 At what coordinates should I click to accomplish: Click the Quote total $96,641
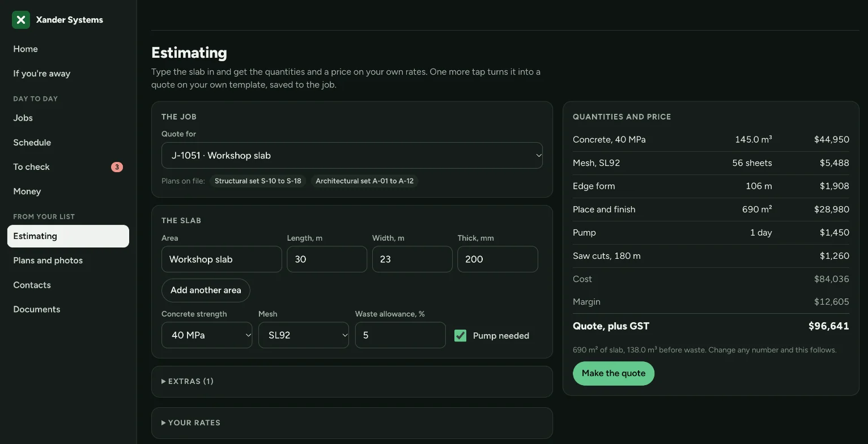(x=829, y=326)
